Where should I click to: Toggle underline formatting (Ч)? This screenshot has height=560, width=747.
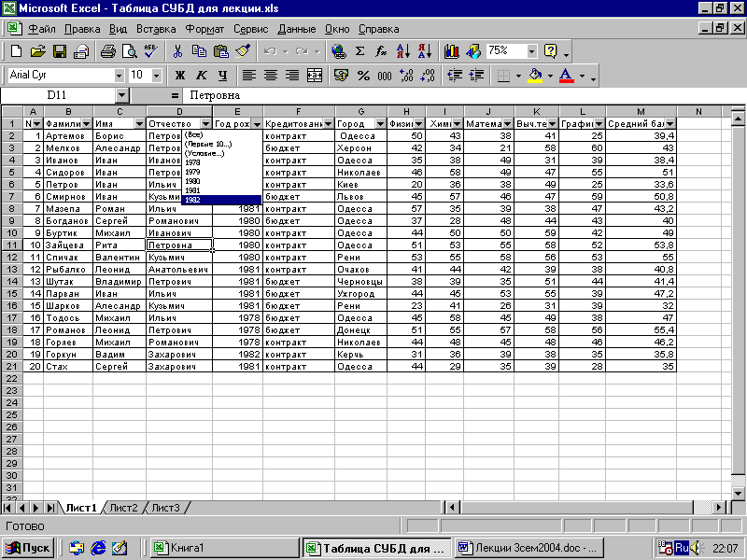click(x=222, y=75)
